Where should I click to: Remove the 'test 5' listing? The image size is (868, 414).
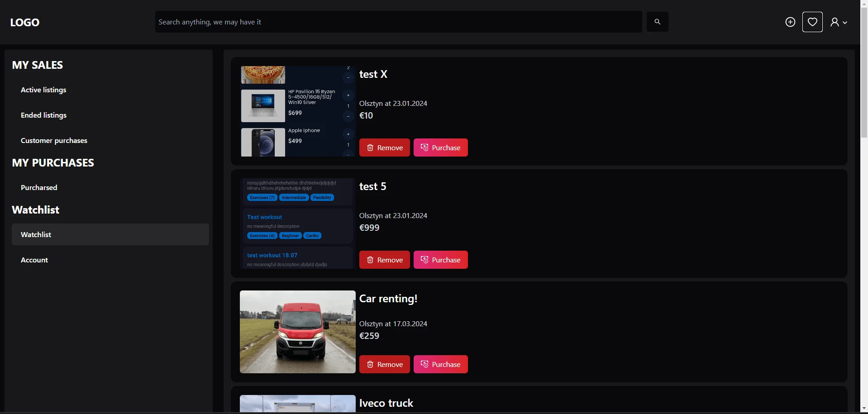coord(384,260)
